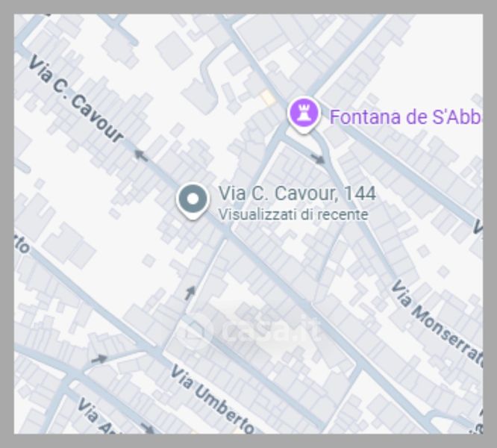
Task: Click the gray Via C. Cavour 144 pin
Action: pos(193,201)
